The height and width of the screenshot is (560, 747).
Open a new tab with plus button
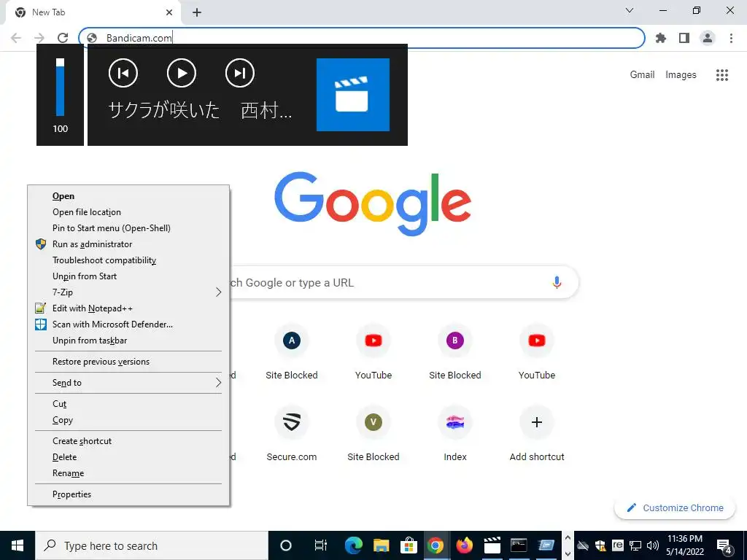pos(197,12)
